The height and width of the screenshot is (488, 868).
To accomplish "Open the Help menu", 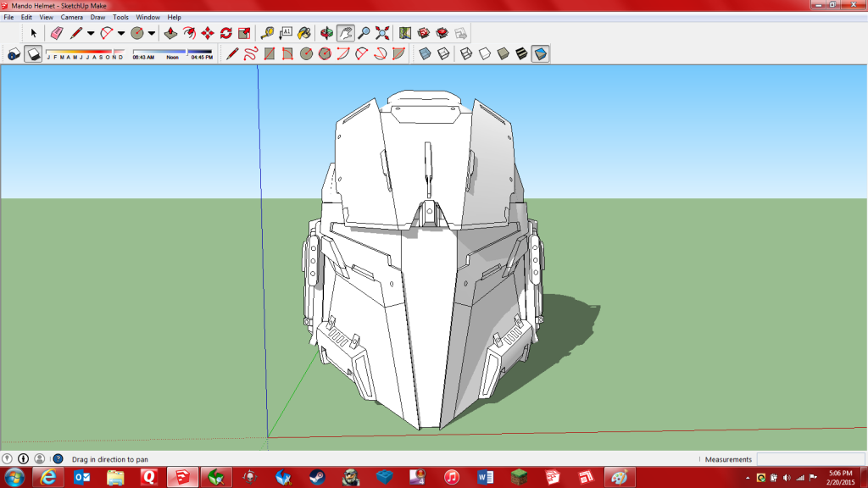I will tap(174, 17).
